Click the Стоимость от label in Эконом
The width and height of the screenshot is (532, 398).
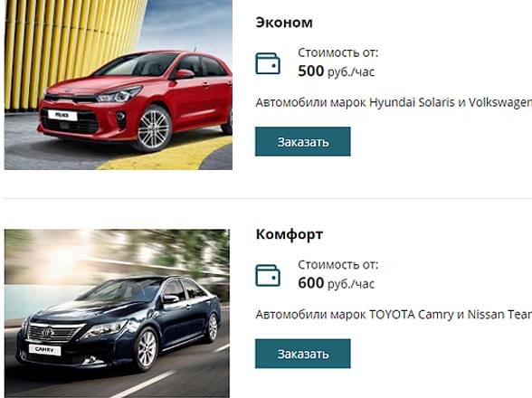click(x=338, y=52)
